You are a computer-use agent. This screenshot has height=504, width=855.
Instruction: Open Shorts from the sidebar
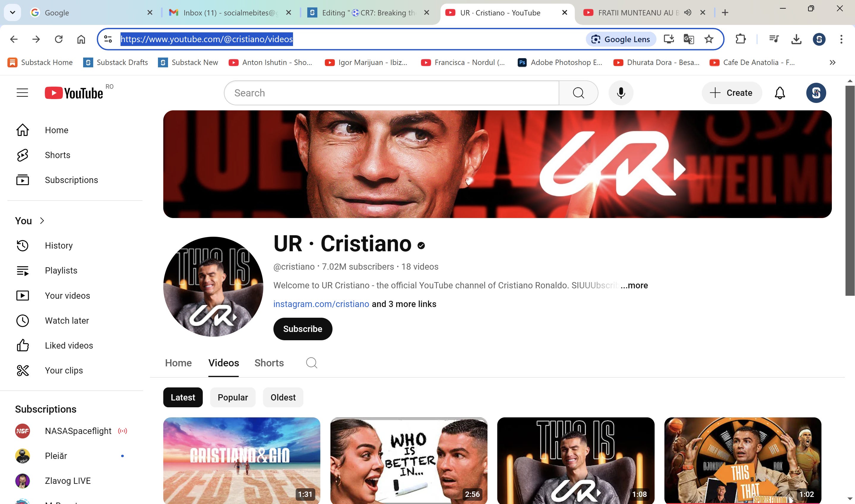tap(75, 155)
